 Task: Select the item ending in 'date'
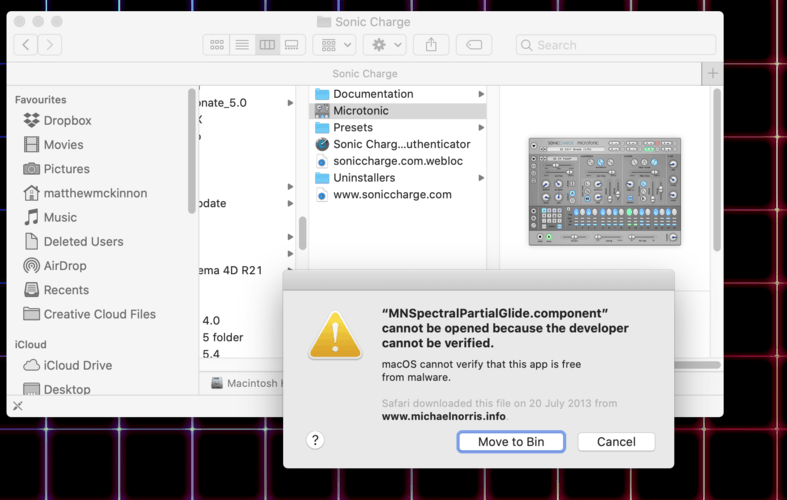pos(213,203)
